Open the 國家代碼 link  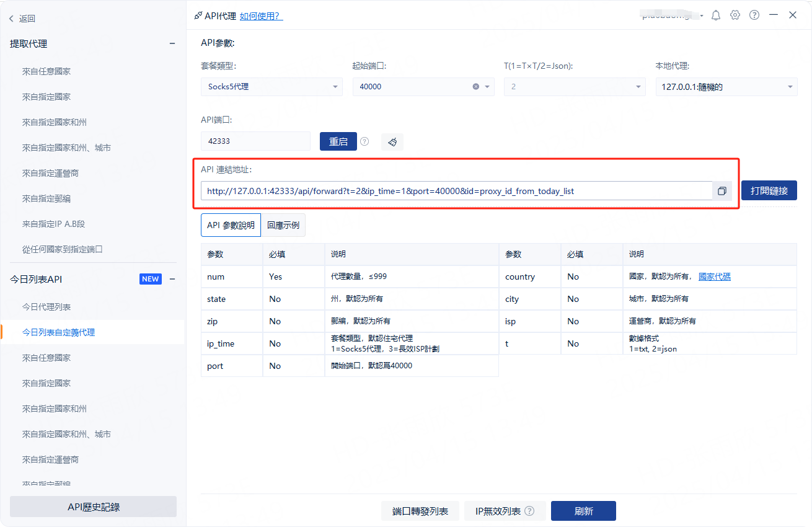(x=714, y=277)
